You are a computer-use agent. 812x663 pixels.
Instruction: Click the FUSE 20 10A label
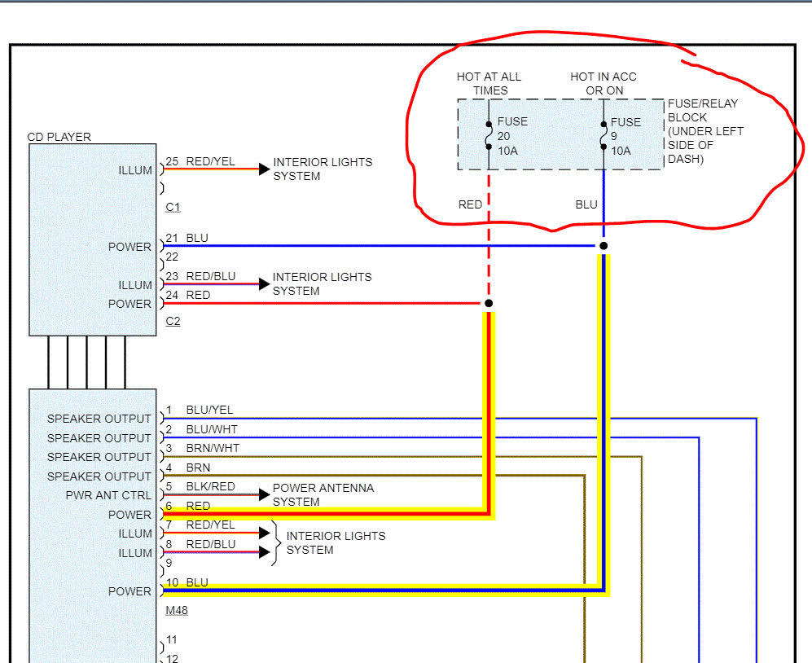point(512,136)
